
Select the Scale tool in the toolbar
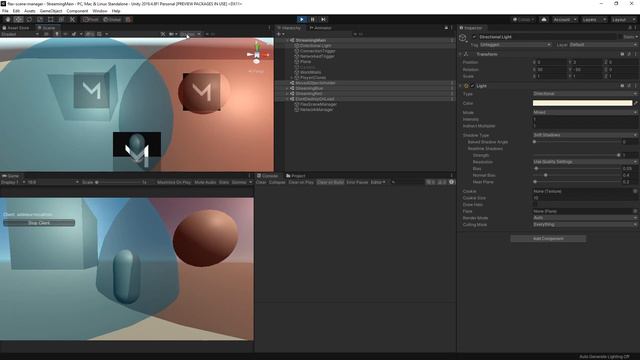click(40, 20)
